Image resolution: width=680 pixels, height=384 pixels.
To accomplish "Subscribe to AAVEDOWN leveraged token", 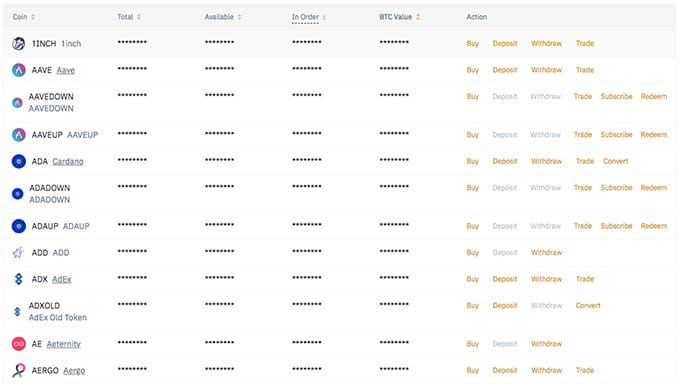I will tap(616, 96).
